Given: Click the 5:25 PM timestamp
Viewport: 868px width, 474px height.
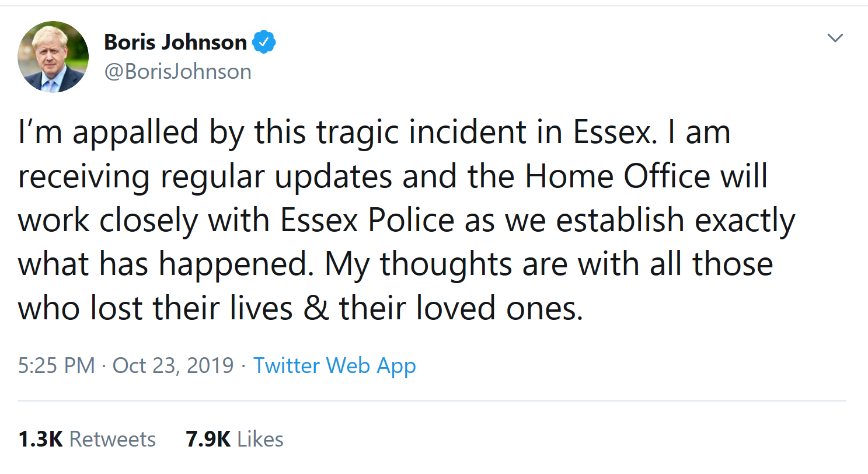Looking at the screenshot, I should coord(56,365).
